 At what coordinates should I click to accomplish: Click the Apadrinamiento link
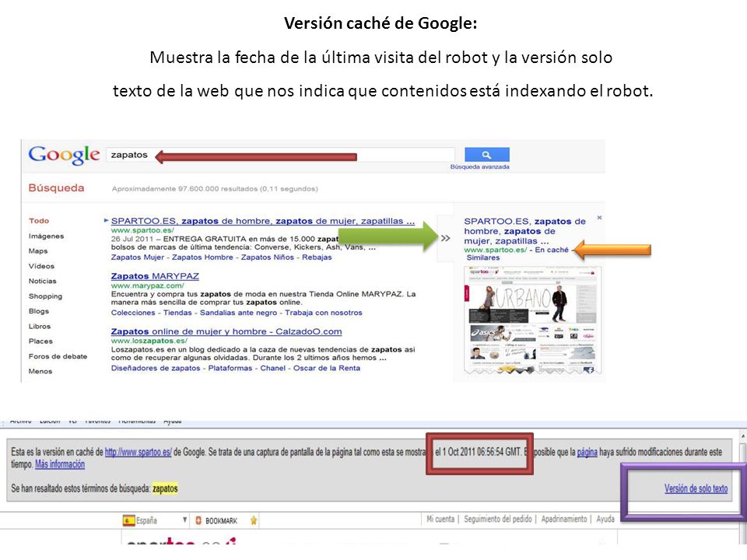[x=564, y=519]
